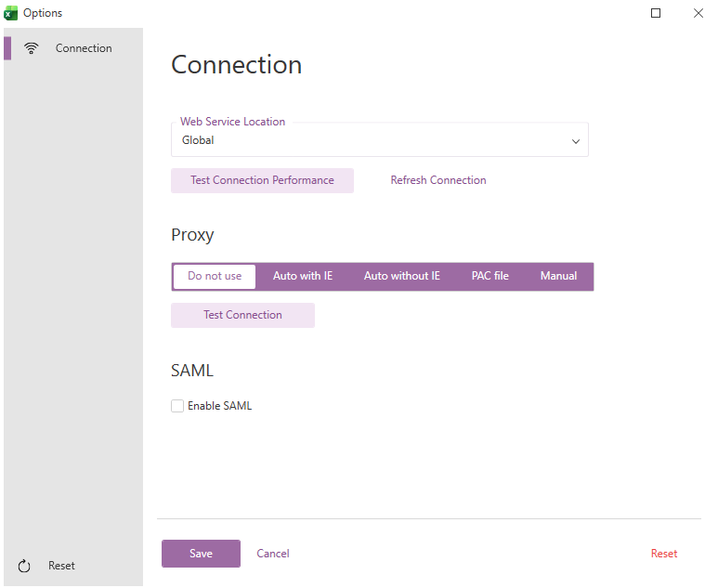Click the red Reset link

coord(664,554)
